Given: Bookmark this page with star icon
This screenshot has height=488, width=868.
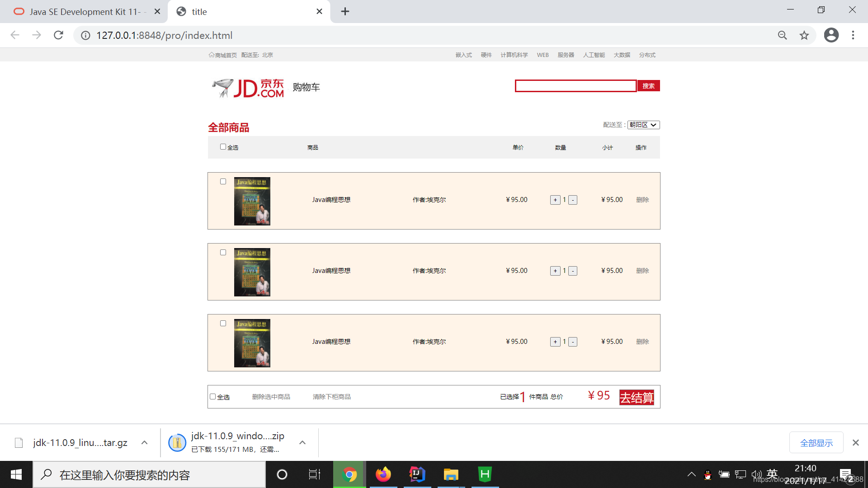Looking at the screenshot, I should [x=804, y=35].
